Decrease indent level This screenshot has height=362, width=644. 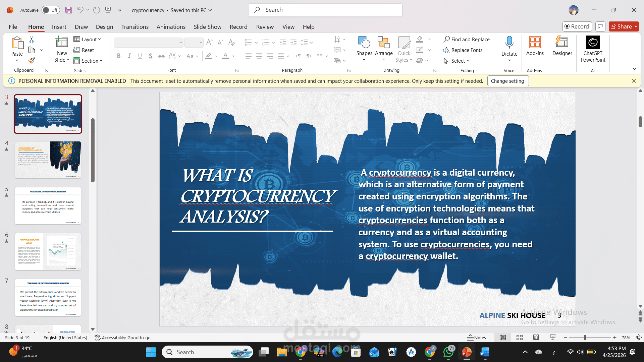pyautogui.click(x=283, y=43)
